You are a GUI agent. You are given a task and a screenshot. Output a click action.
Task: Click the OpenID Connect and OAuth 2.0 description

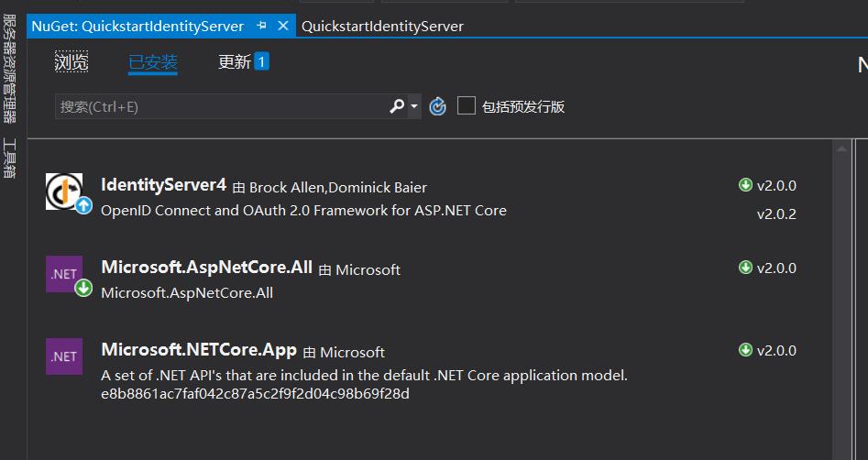point(304,211)
